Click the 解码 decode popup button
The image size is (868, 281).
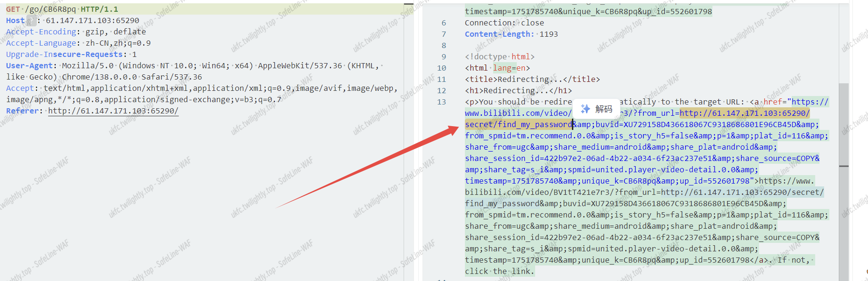[x=597, y=109]
